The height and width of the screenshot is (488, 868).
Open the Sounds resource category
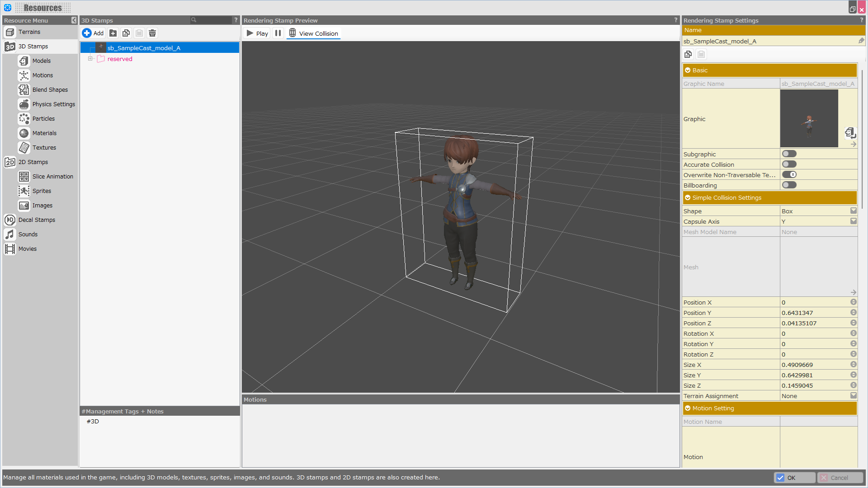click(28, 234)
